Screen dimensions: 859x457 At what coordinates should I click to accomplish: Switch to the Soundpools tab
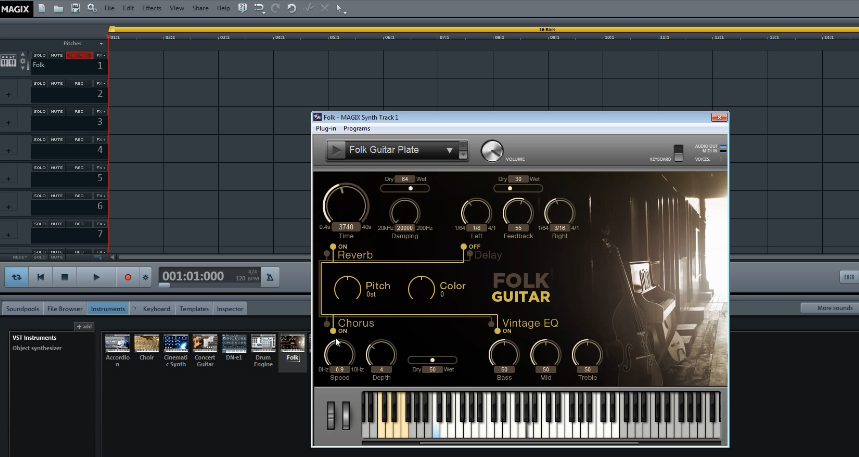(22, 309)
